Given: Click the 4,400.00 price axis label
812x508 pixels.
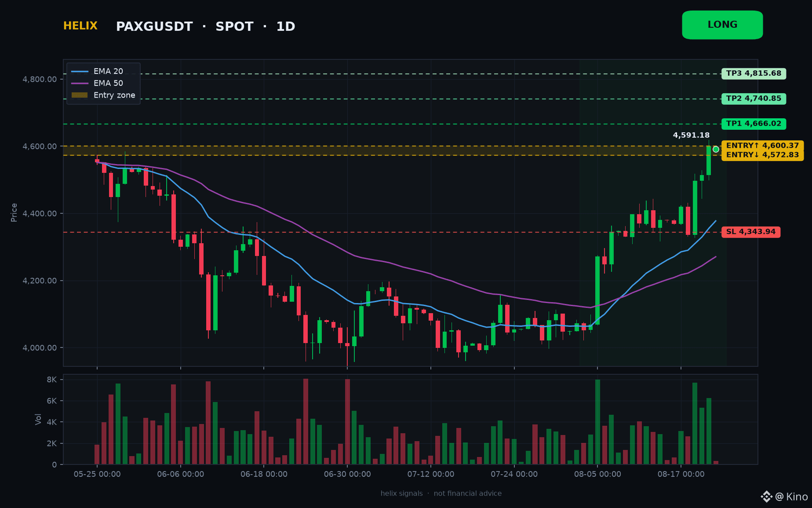Looking at the screenshot, I should tap(40, 214).
